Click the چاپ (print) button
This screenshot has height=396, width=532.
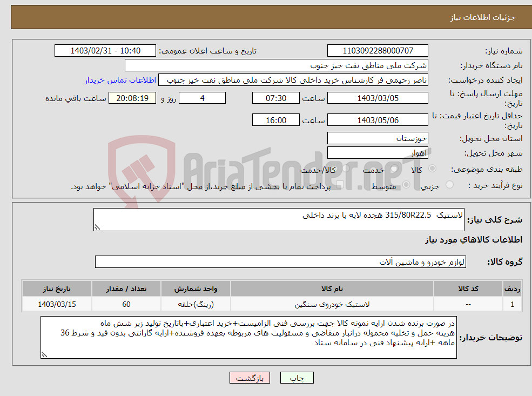click(x=297, y=378)
